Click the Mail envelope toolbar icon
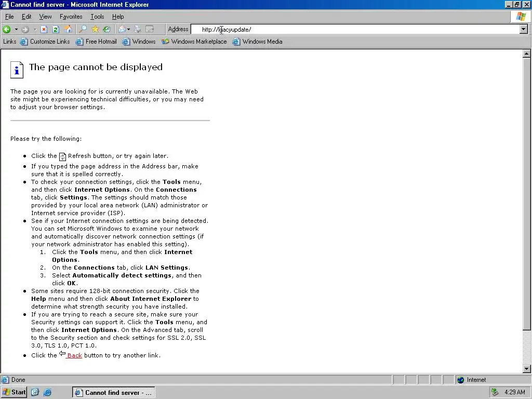Viewport: 532px width, 399px height. tap(122, 29)
